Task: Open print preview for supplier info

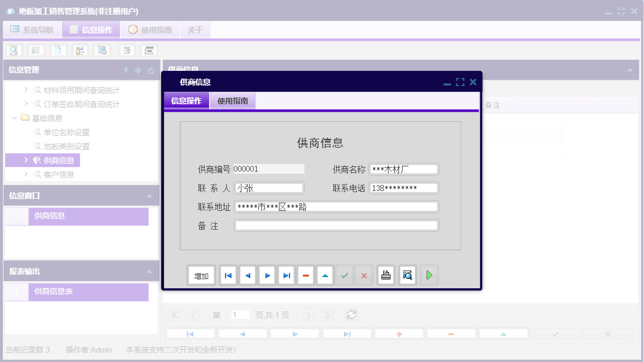Action: (407, 275)
